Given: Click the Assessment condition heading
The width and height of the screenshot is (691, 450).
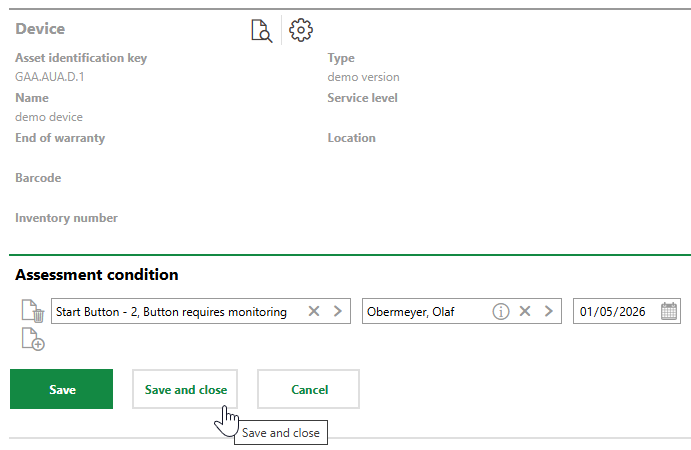Looking at the screenshot, I should [97, 274].
